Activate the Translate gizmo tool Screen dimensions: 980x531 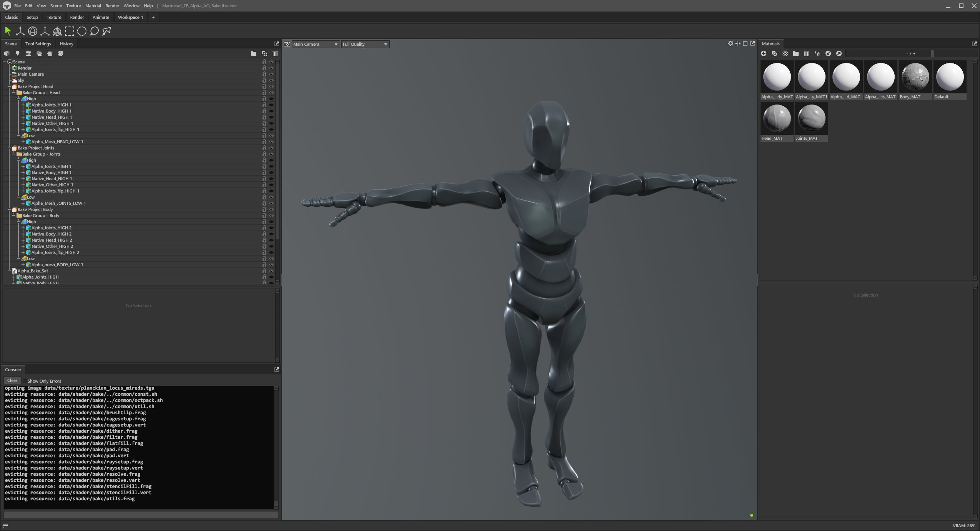click(20, 31)
